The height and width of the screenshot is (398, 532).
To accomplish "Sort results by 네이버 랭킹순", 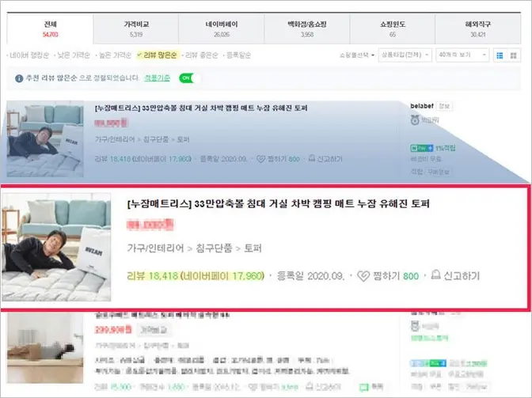I will [x=28, y=55].
